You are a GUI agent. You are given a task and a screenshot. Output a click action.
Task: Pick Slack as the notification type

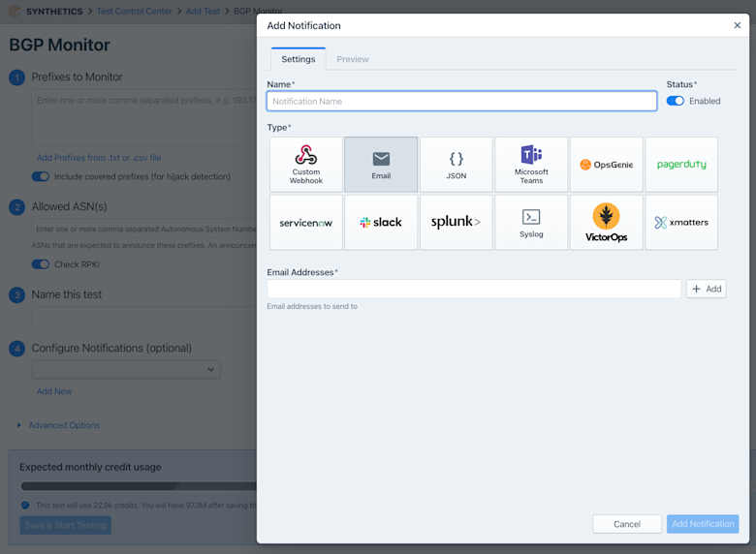pos(381,222)
